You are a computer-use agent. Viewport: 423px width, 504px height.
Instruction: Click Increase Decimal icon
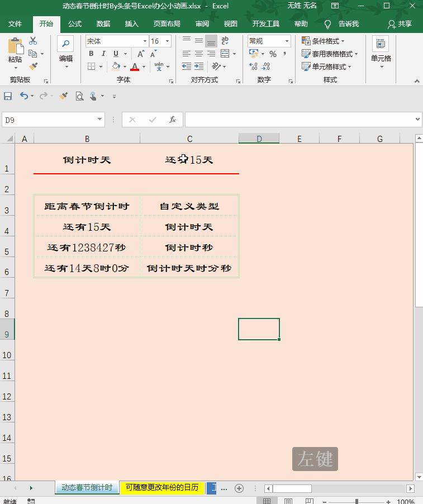tap(254, 66)
